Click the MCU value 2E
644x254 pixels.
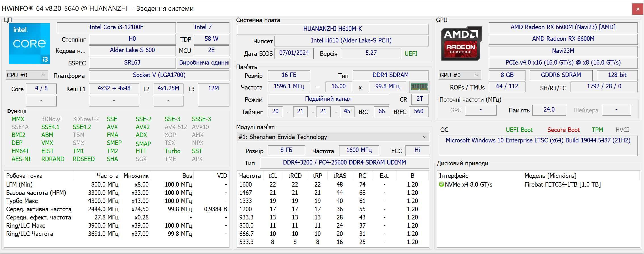211,50
